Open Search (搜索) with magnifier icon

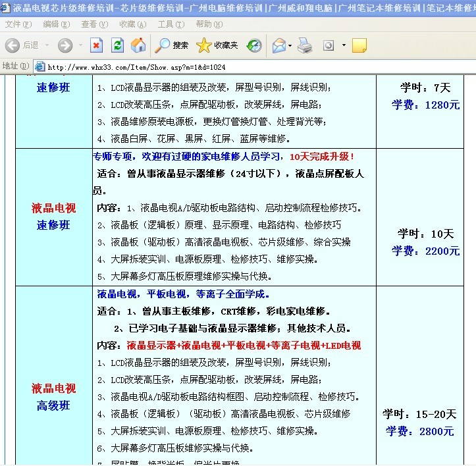pos(172,45)
